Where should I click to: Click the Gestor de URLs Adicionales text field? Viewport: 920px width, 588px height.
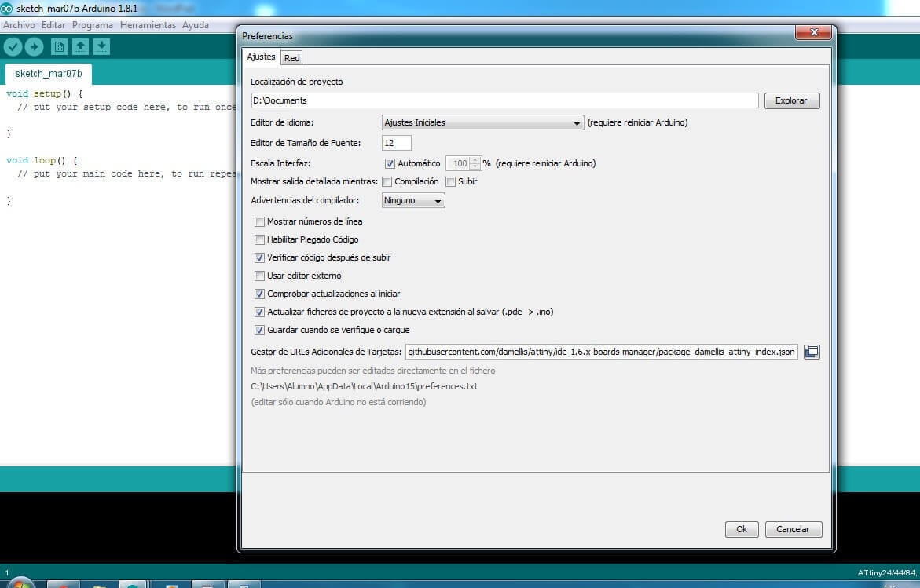[601, 352]
